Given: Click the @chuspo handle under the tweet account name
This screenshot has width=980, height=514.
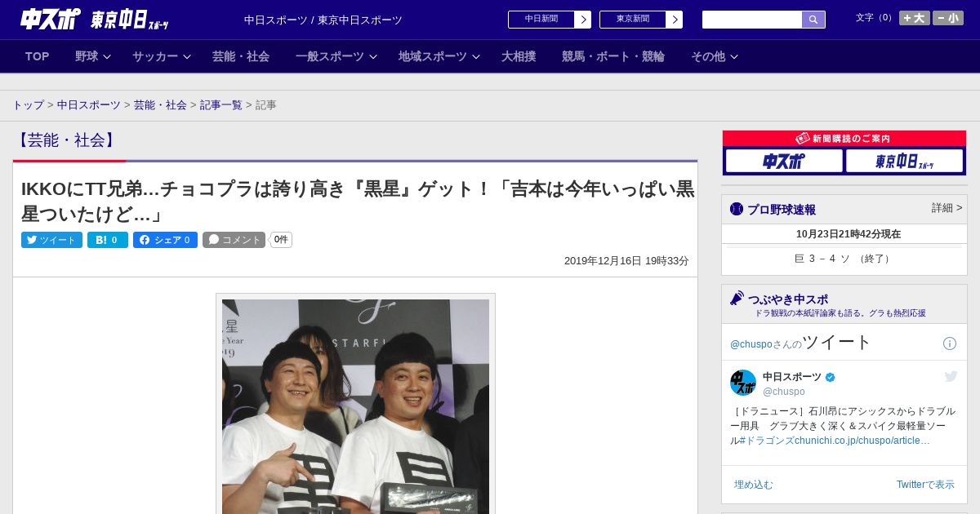Looking at the screenshot, I should click(784, 392).
